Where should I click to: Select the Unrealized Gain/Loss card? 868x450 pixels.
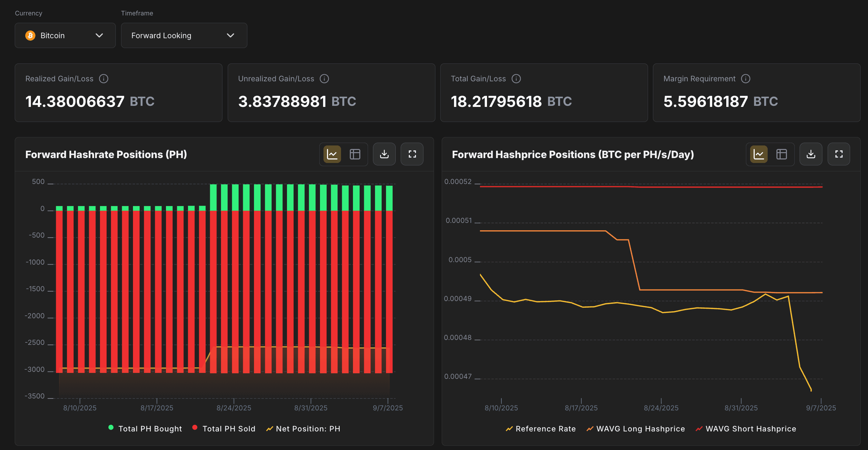pyautogui.click(x=331, y=93)
